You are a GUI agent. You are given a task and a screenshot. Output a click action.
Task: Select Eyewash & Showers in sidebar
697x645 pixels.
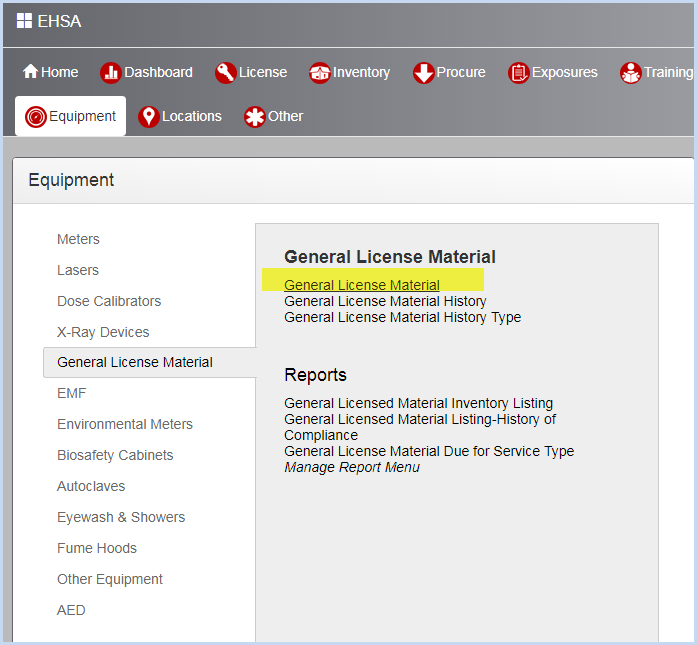point(121,517)
